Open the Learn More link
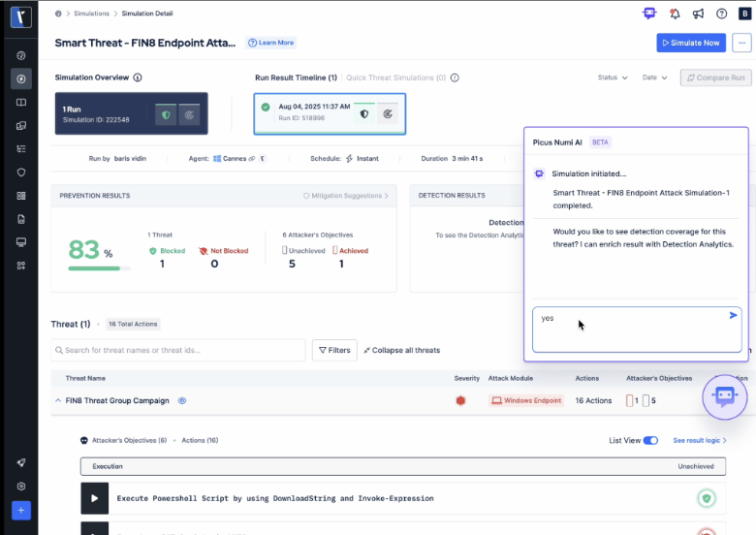This screenshot has height=535, width=756. (271, 43)
